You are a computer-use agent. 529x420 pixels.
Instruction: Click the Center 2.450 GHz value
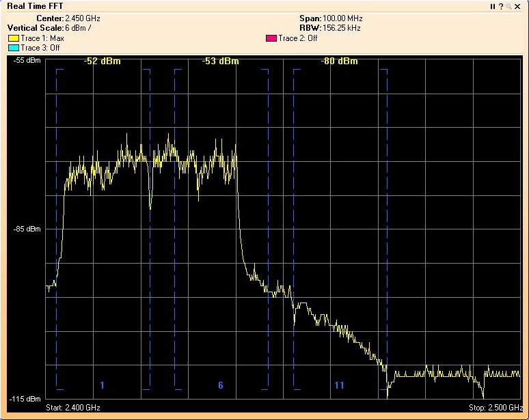point(82,18)
